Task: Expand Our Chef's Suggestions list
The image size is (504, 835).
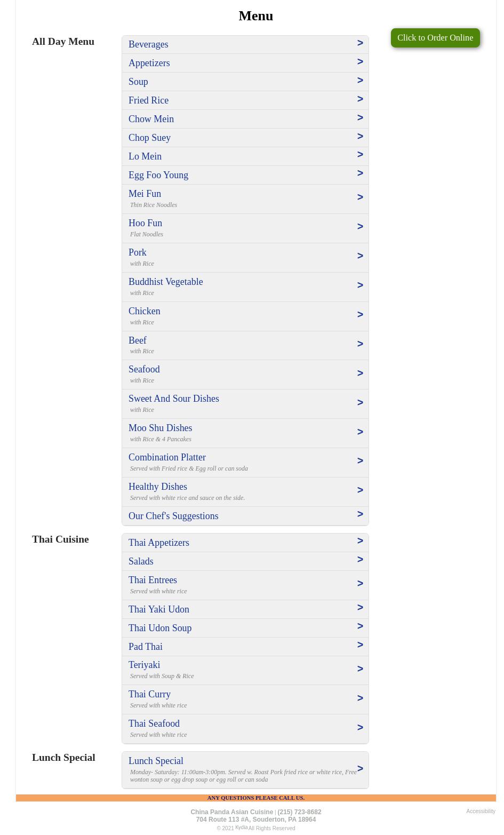Action: [x=173, y=516]
